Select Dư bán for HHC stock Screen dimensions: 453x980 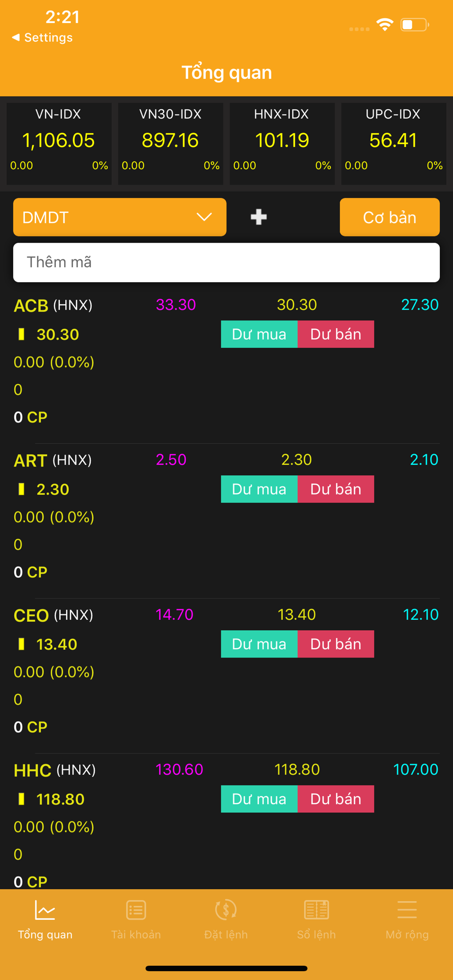point(336,799)
